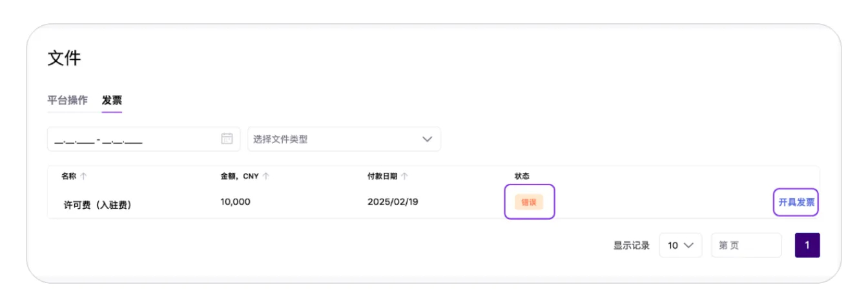Switch to the 平台操作 tab
868x307 pixels.
tap(67, 101)
